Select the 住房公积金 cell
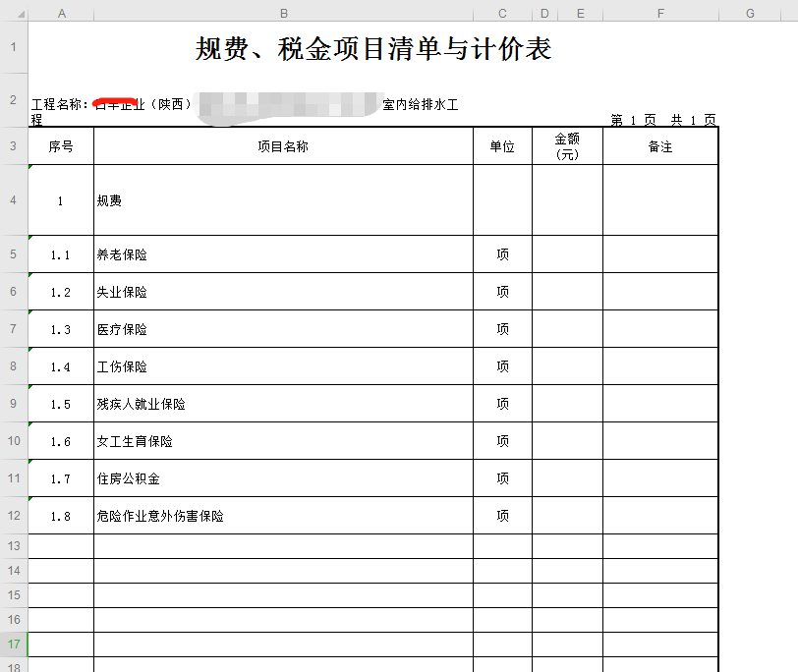798x672 pixels. coord(283,478)
